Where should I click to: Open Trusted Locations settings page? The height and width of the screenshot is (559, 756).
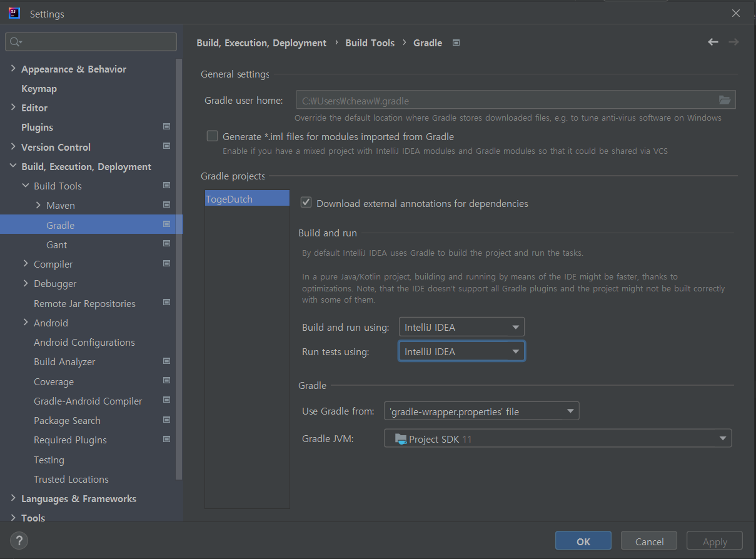pyautogui.click(x=71, y=479)
